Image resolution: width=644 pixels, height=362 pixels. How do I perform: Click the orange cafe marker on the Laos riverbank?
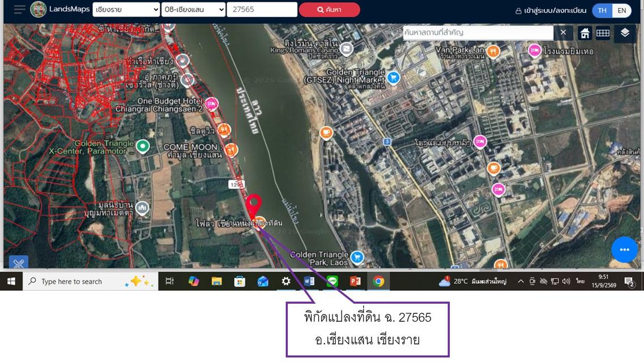point(326,133)
